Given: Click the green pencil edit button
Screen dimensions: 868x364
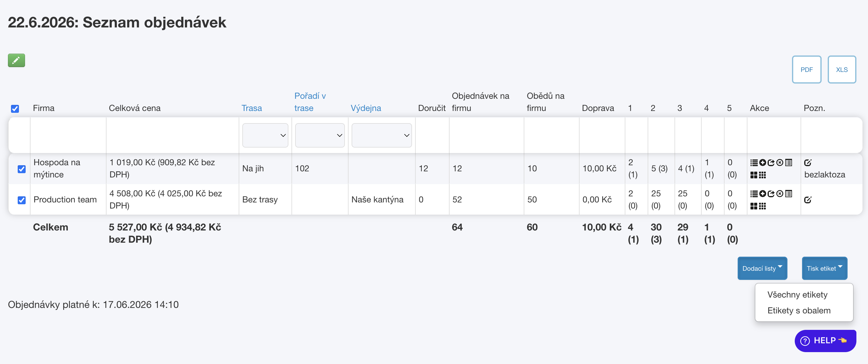Looking at the screenshot, I should (x=16, y=60).
